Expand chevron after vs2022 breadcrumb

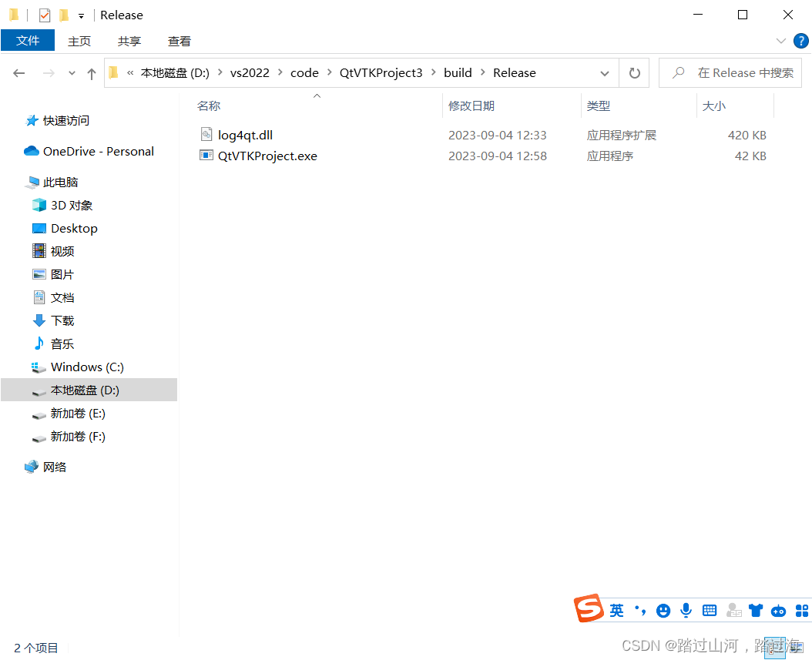(x=280, y=72)
